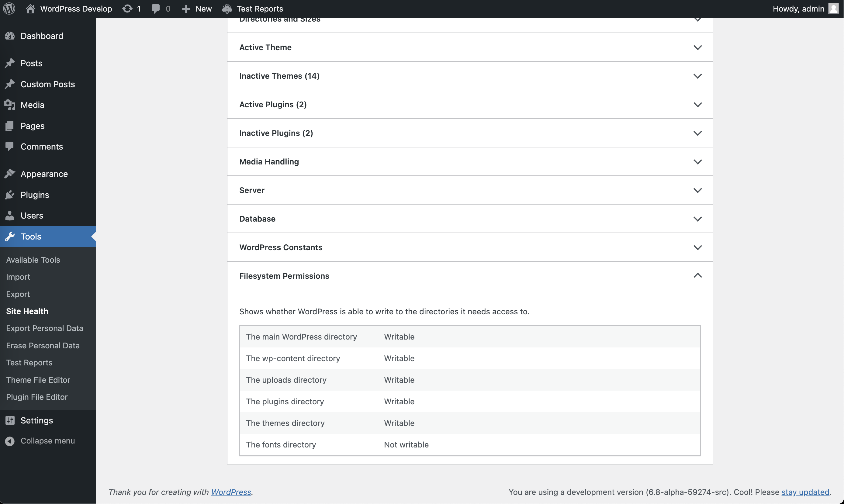The image size is (844, 504).
Task: Click the Dashboard gauge icon
Action: click(10, 36)
